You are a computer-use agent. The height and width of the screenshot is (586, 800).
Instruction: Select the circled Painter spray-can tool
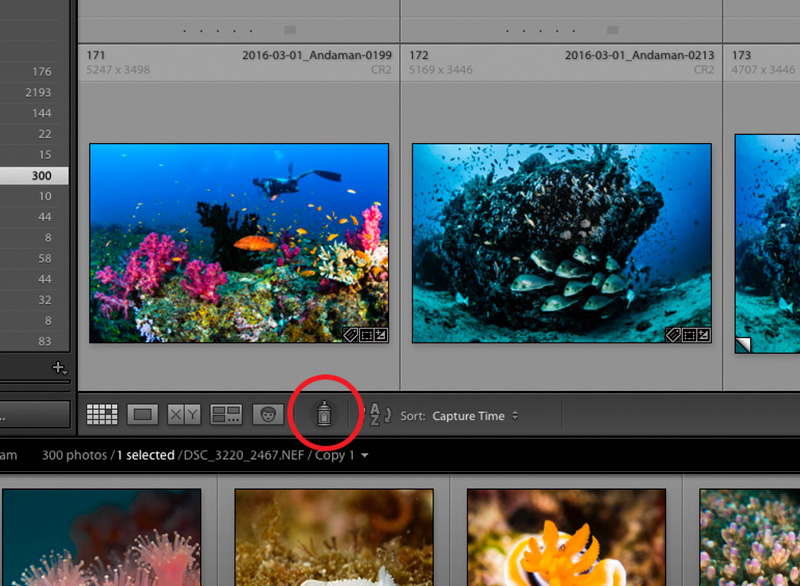click(x=323, y=413)
